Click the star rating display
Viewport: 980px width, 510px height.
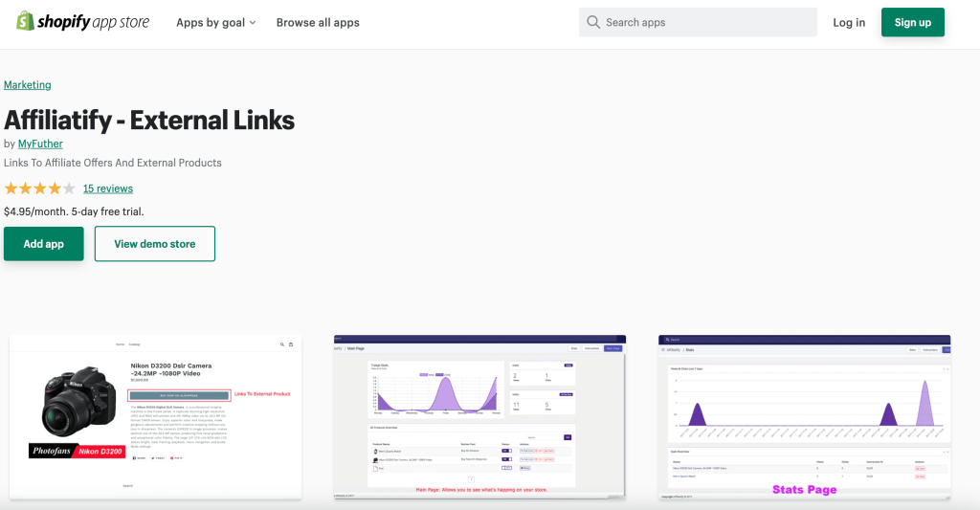coord(39,188)
